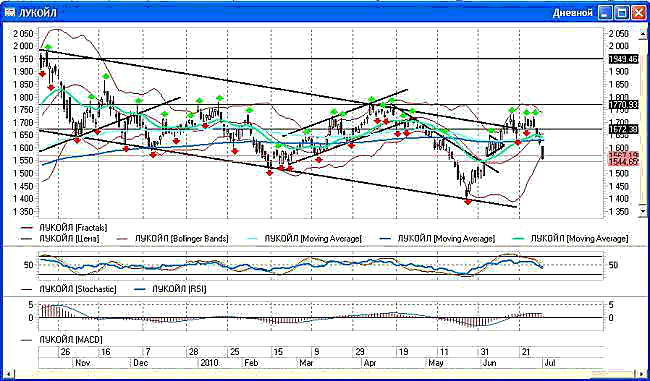Click the Jun month label on time axis
Viewport: 650px width, 381px height.
pos(490,362)
